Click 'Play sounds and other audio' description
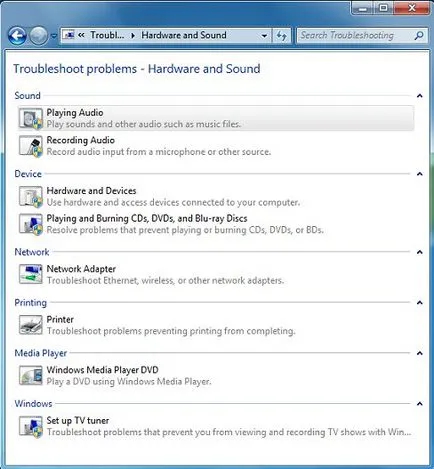Viewport: 434px width, 469px height. 144,124
